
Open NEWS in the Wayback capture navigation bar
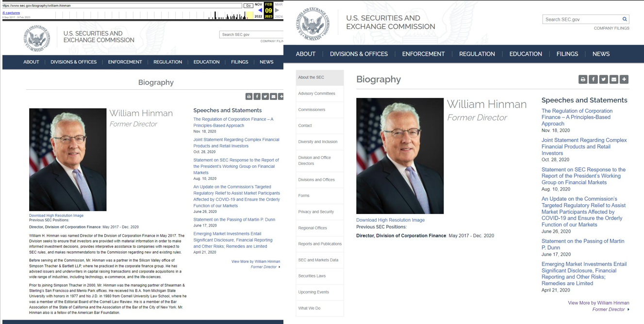(x=266, y=62)
